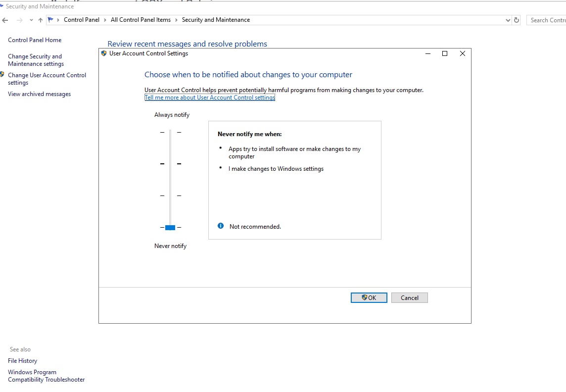This screenshot has height=392, width=566.
Task: Click I make changes to Windows settings text
Action: pos(276,169)
